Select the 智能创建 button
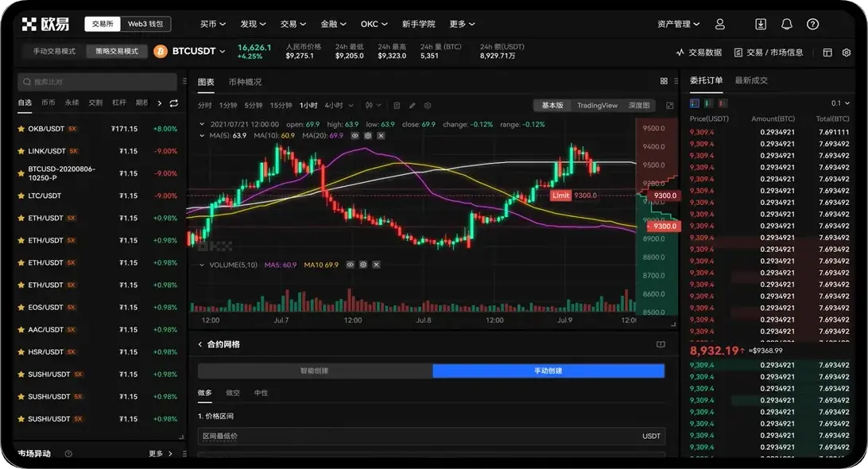868x469 pixels. pos(315,370)
